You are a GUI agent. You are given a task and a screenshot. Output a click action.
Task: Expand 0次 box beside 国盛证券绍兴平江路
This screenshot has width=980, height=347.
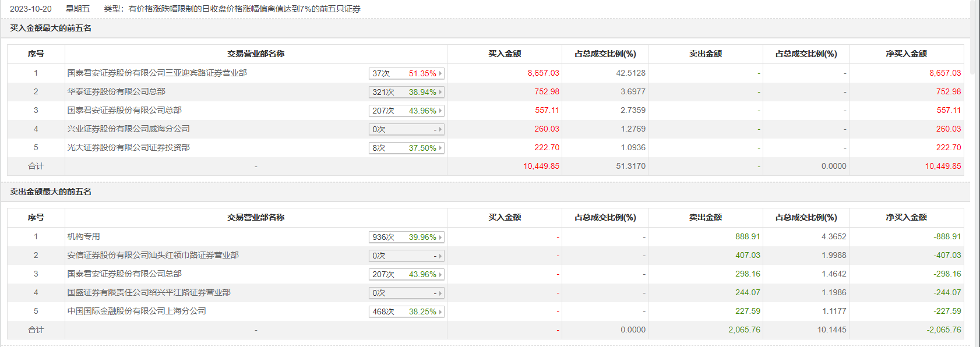[x=406, y=293]
